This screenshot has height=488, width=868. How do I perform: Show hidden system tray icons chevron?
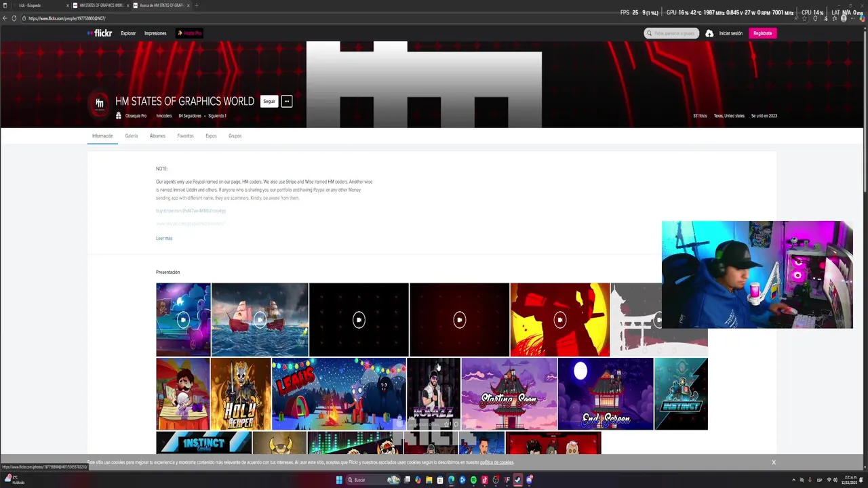click(794, 480)
